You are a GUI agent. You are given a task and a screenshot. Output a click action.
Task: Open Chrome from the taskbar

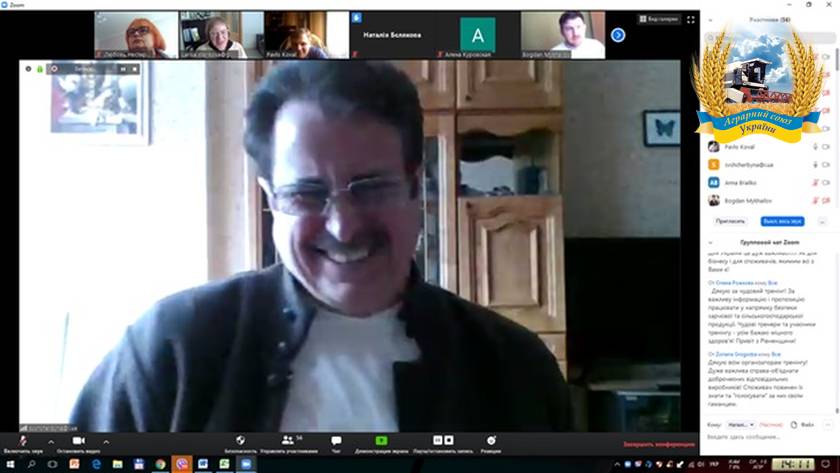160,464
